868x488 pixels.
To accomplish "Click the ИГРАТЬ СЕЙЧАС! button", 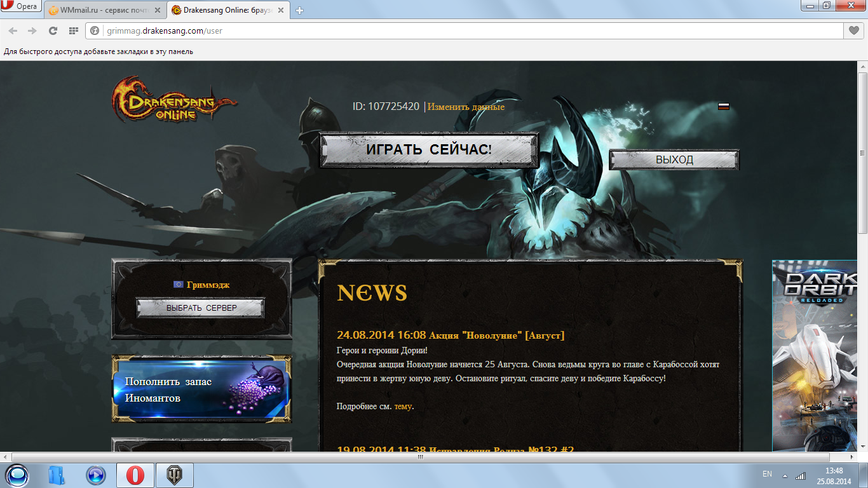I will pos(429,150).
